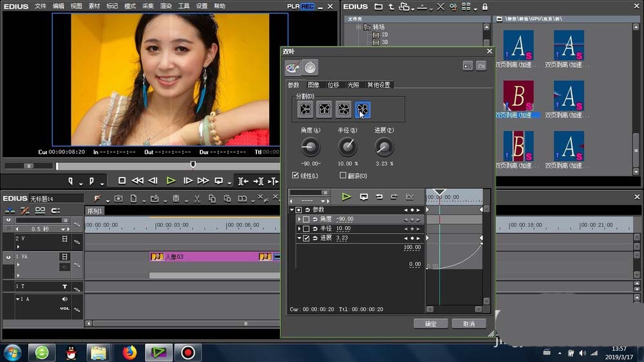The height and width of the screenshot is (362, 644).
Task: Click the undo arrow in keyframe toolbar
Action: (x=379, y=197)
